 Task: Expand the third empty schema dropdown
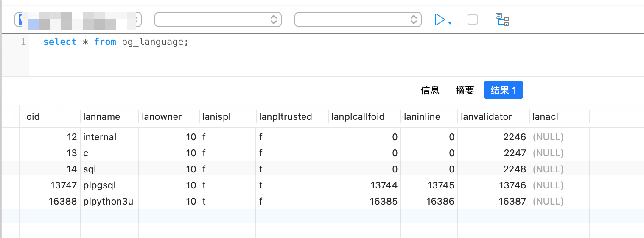coord(358,19)
